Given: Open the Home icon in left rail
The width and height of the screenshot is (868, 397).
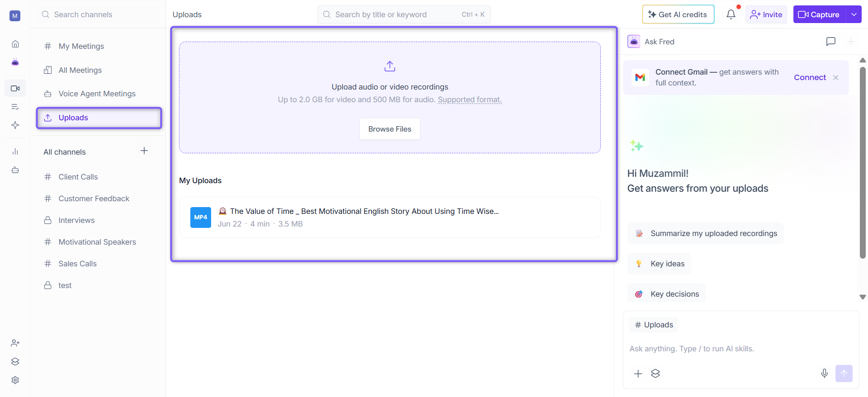Looking at the screenshot, I should 15,44.
